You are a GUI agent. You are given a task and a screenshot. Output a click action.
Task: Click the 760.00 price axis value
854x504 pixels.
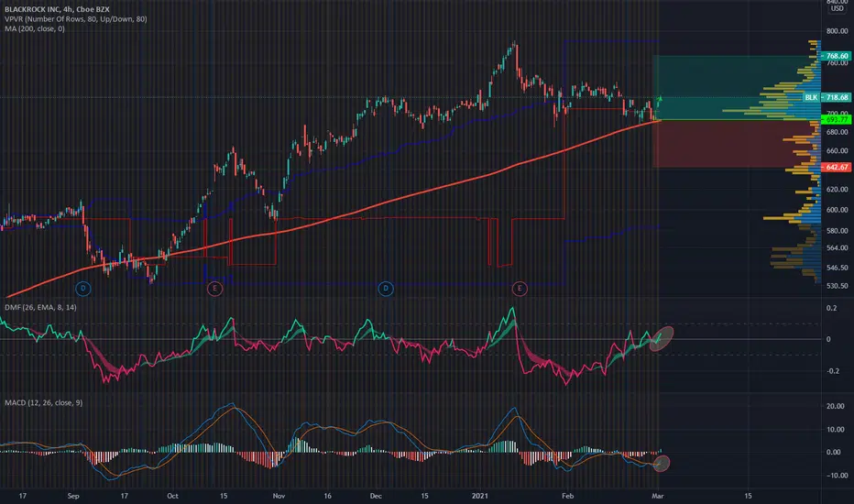(x=838, y=63)
